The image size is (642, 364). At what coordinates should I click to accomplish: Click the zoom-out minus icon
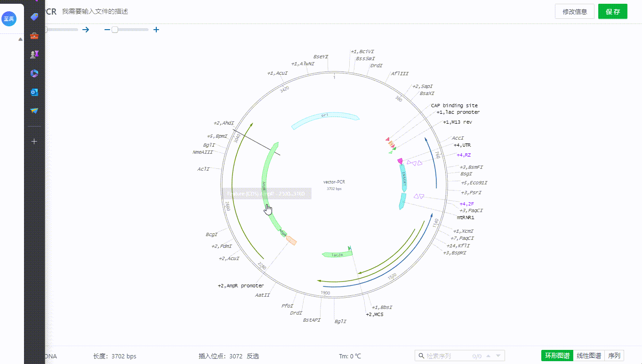[x=107, y=30]
